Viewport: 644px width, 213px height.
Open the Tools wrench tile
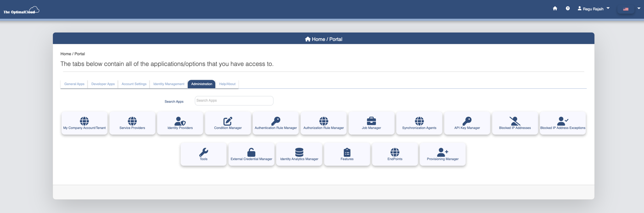[203, 154]
